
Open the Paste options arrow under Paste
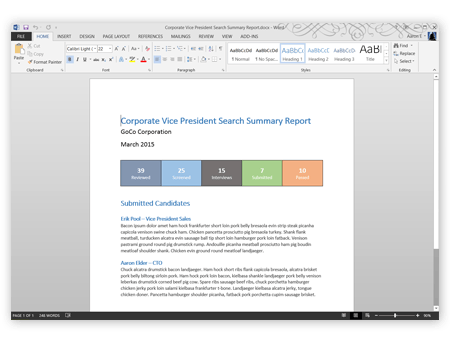[x=19, y=62]
